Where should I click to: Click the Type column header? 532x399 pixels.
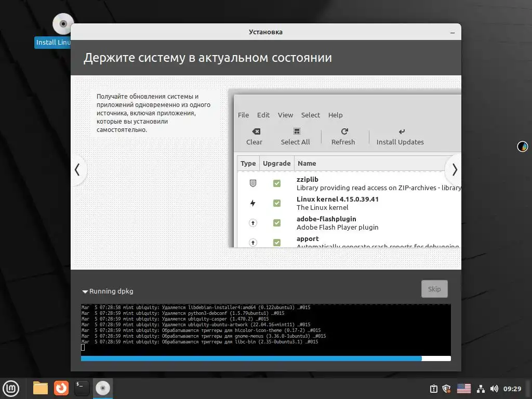pos(248,164)
